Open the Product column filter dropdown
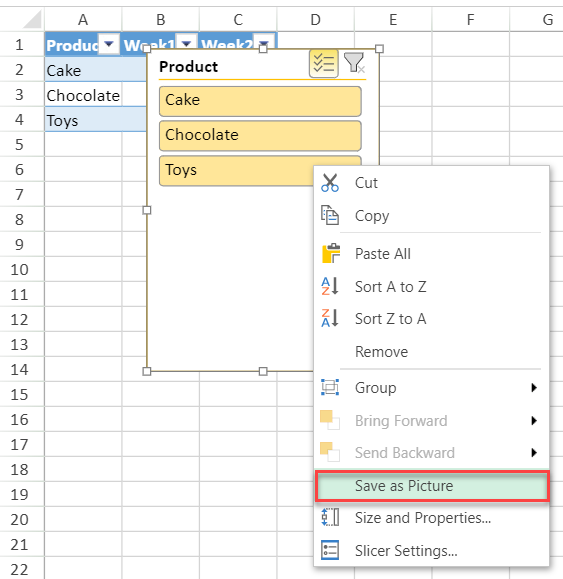Screen dimensions: 563x579 [109, 44]
